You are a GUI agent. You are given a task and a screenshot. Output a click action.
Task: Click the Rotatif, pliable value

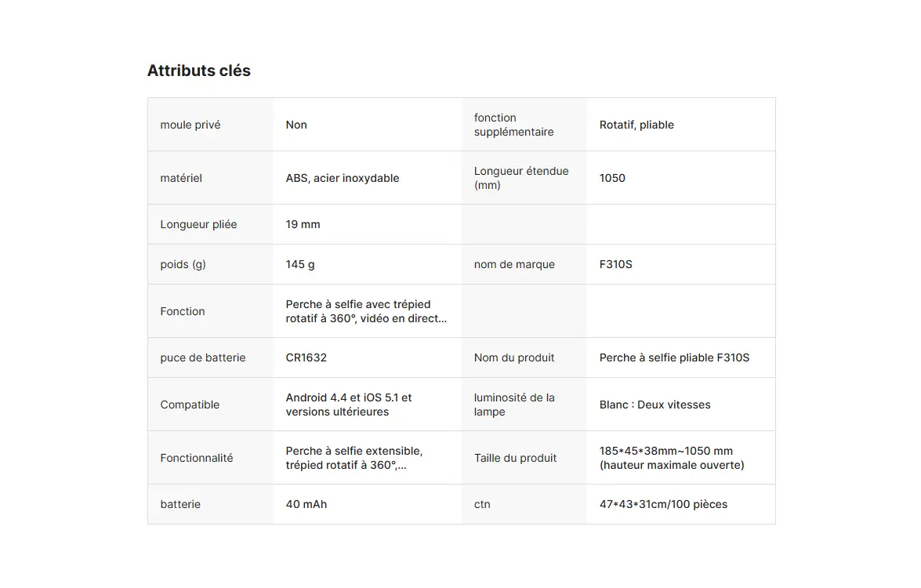coord(636,125)
